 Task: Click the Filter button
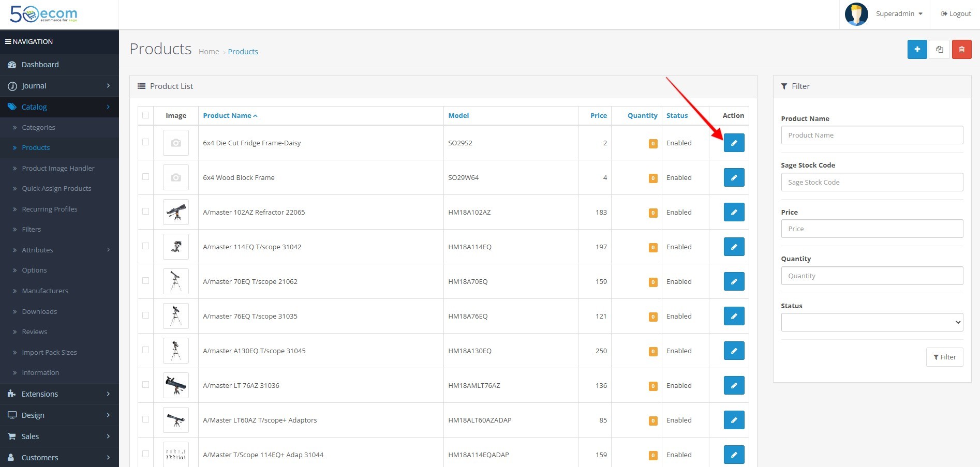pyautogui.click(x=944, y=357)
